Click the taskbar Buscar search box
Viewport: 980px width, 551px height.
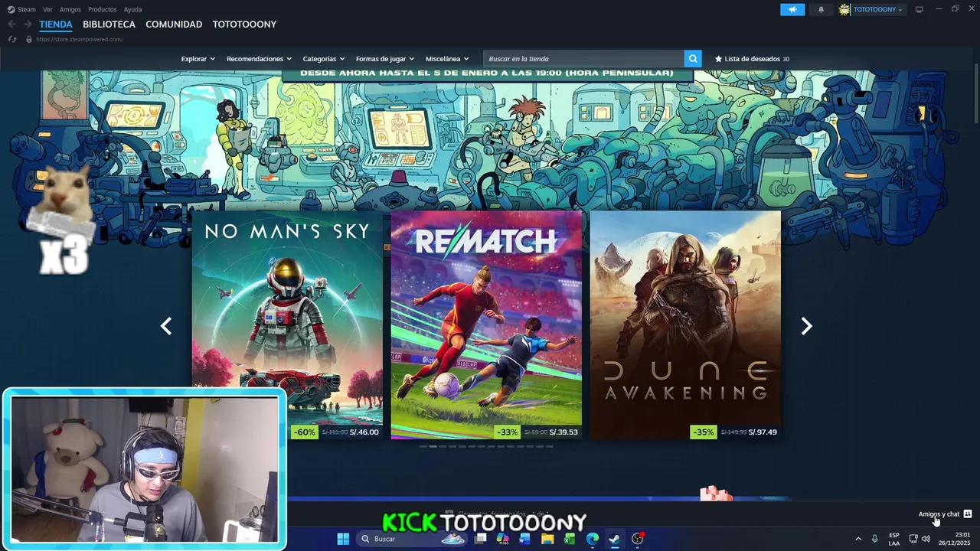[413, 539]
